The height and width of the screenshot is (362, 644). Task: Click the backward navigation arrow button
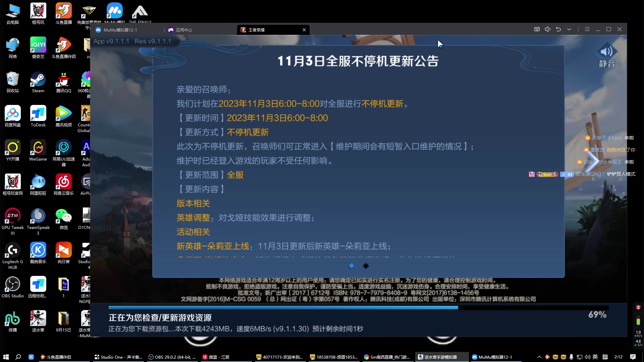click(x=558, y=29)
